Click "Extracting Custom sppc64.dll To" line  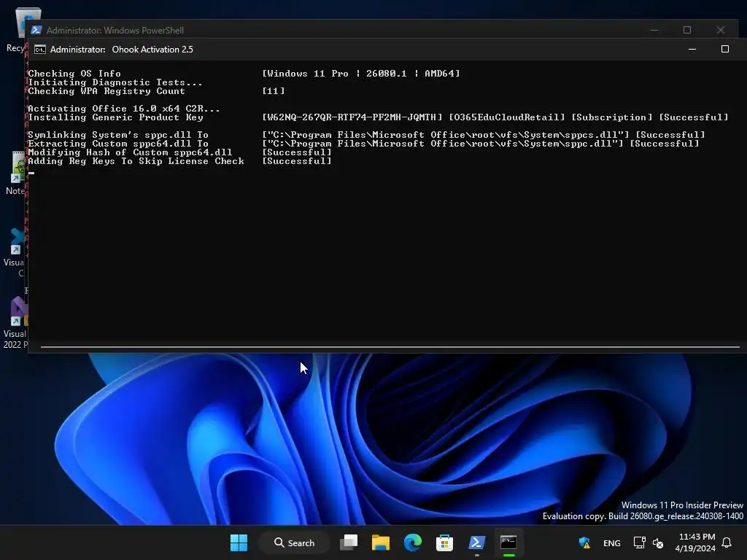pos(118,144)
